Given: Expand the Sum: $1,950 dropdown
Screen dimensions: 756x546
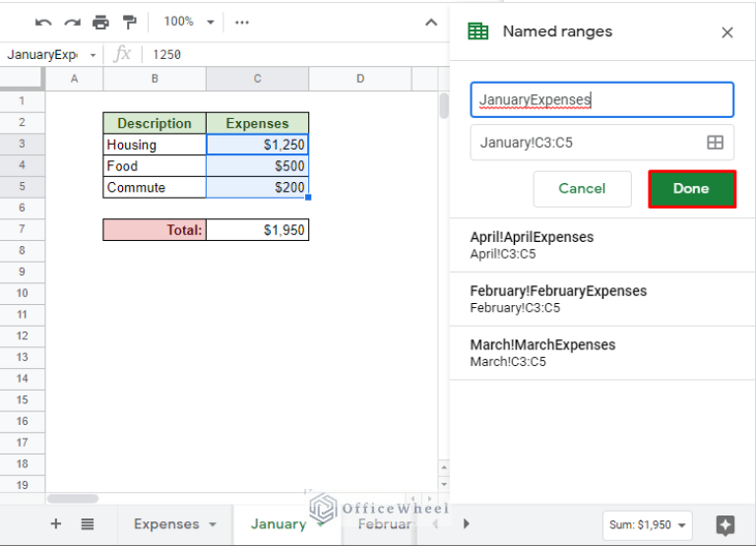Looking at the screenshot, I should pyautogui.click(x=648, y=524).
